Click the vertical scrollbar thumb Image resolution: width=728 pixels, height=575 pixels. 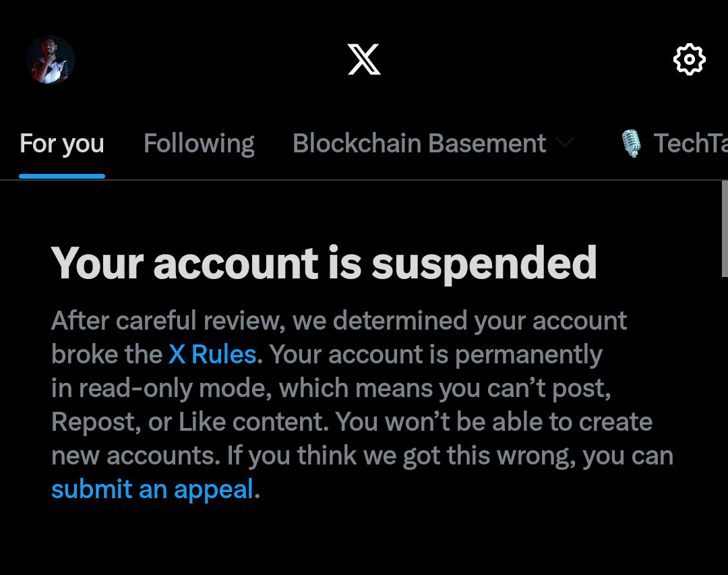pyautogui.click(x=725, y=229)
